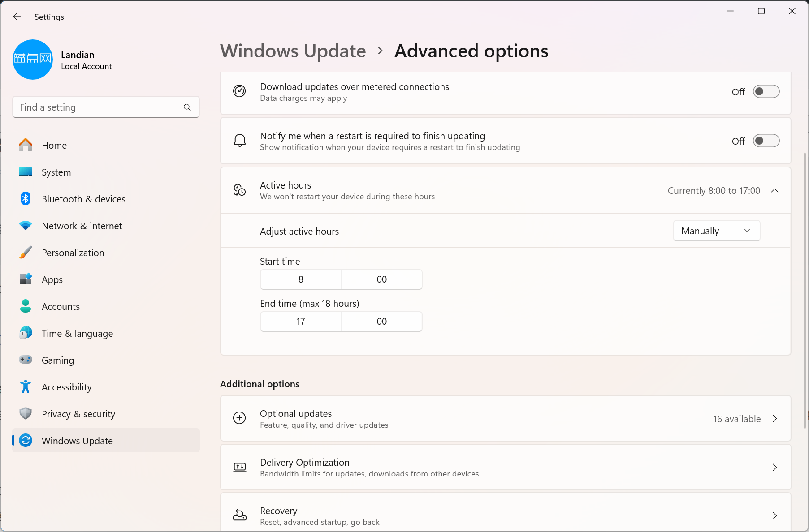The image size is (809, 532).
Task: Open Time & language category label
Action: pyautogui.click(x=77, y=333)
